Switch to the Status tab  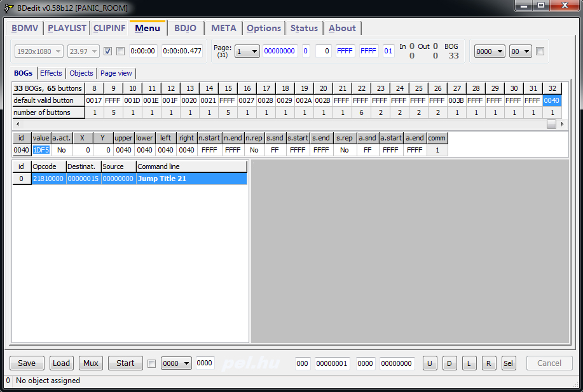pos(304,28)
